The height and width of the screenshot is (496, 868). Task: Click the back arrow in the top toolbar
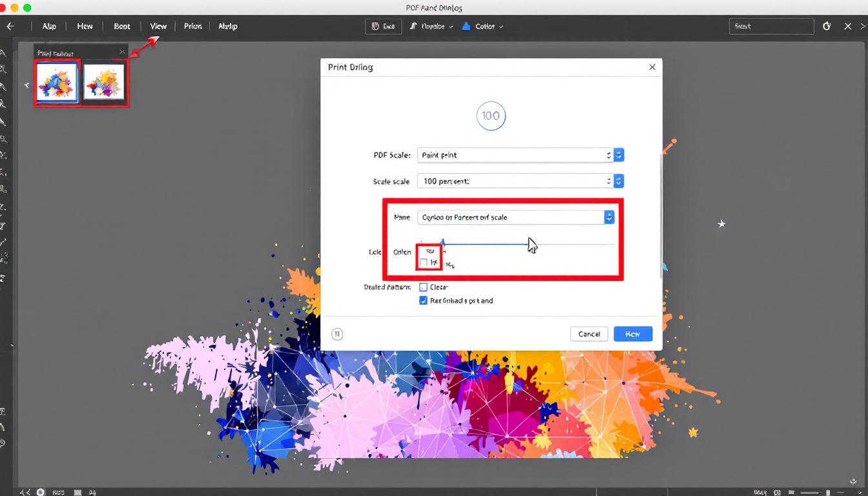[10, 26]
